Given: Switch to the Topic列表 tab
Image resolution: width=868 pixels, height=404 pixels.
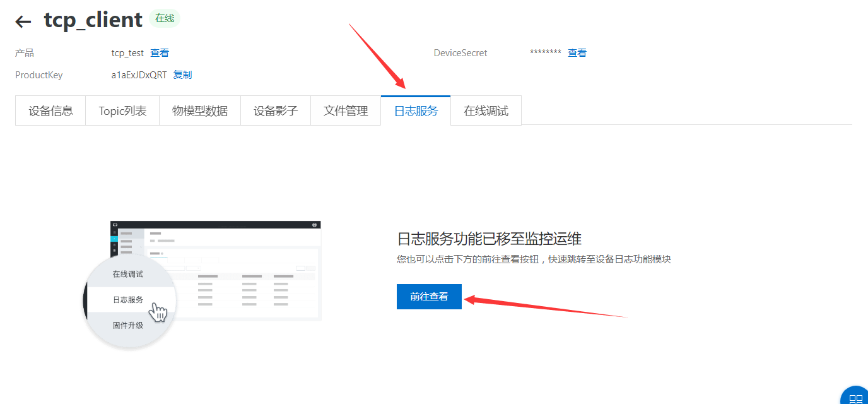Looking at the screenshot, I should (122, 110).
